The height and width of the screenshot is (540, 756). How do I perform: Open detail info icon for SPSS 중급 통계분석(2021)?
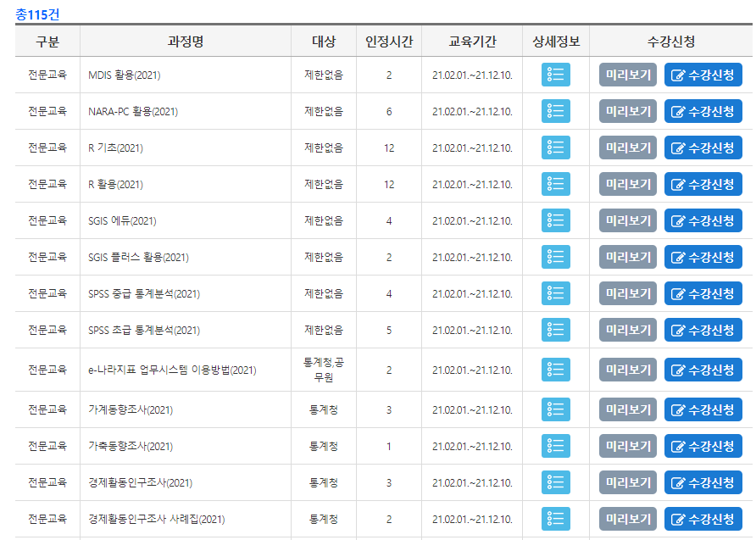[555, 293]
